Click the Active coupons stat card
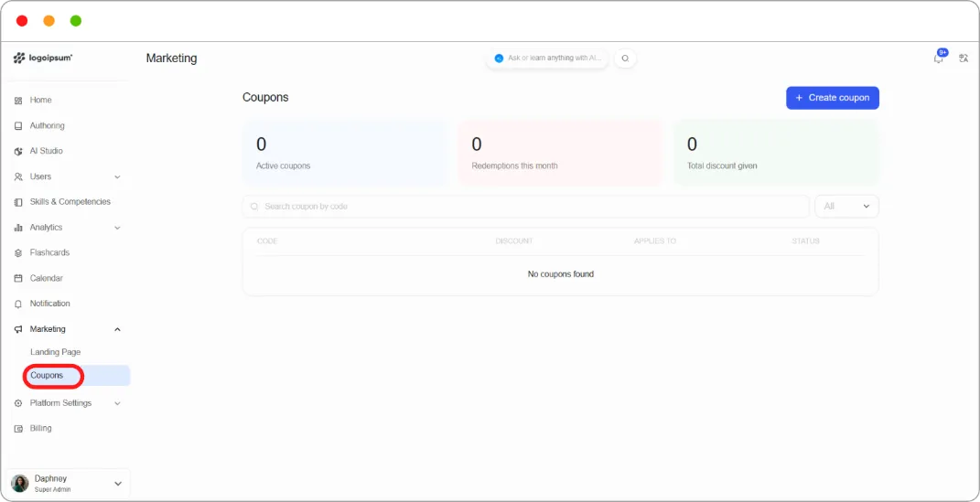The height and width of the screenshot is (502, 980). point(345,153)
